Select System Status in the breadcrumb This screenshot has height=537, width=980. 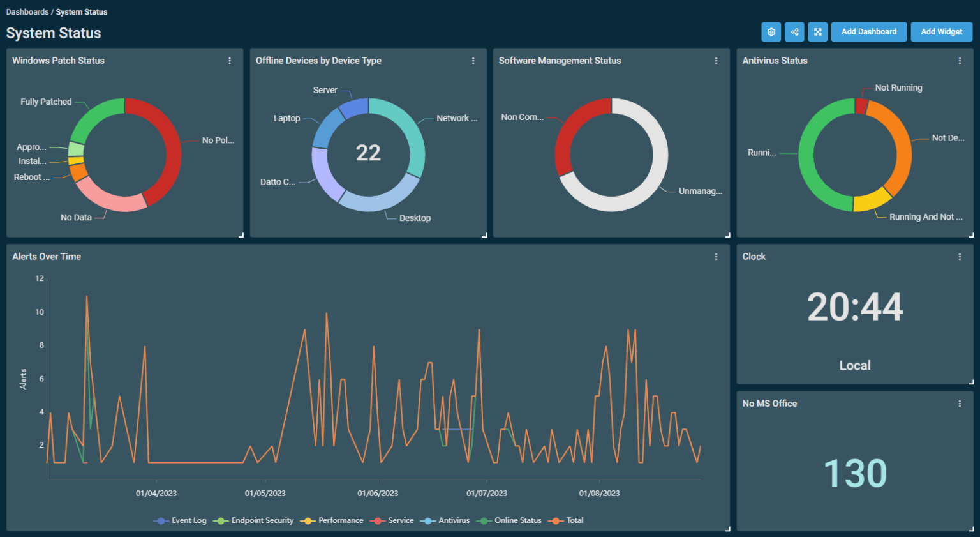(x=82, y=12)
